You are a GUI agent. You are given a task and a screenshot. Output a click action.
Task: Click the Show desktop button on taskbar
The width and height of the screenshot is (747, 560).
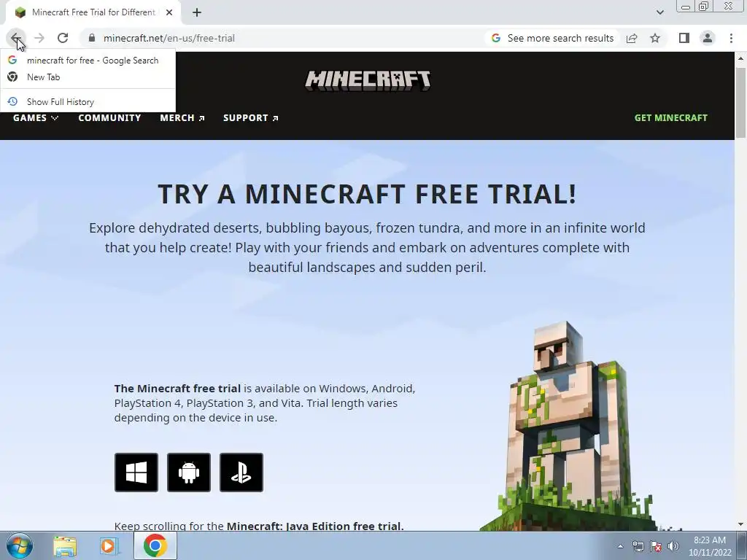(x=742, y=545)
